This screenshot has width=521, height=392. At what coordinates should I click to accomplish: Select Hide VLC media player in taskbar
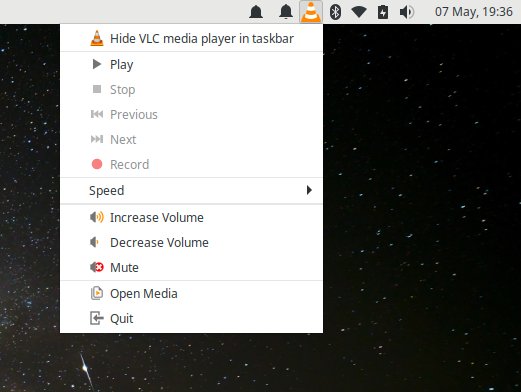coord(191,38)
